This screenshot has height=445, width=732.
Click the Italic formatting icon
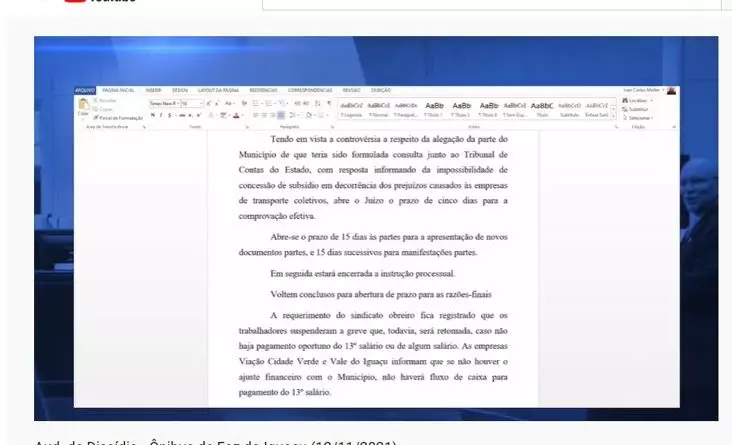click(160, 115)
